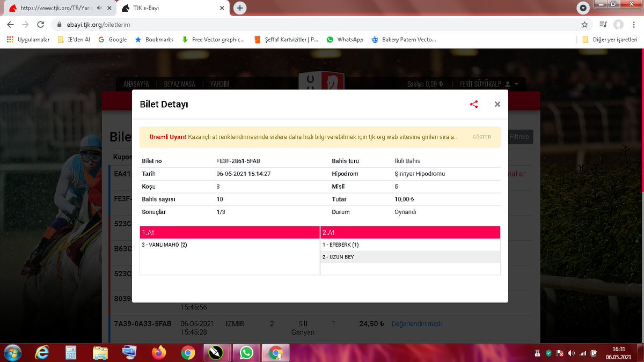Click the BEYAZ MASA menu item
The width and height of the screenshot is (644, 362).
[x=180, y=84]
